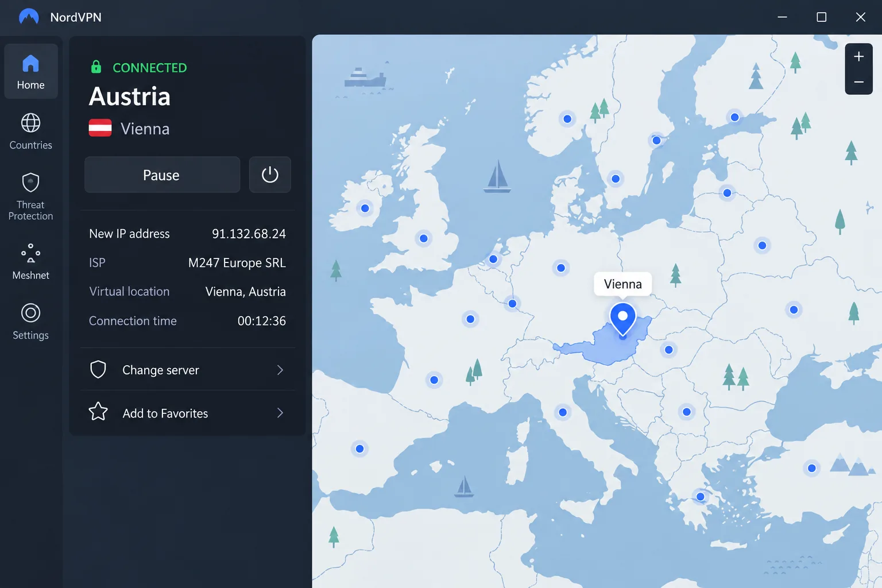Expand the Add to Favorites chevron
The image size is (882, 588).
pos(280,413)
